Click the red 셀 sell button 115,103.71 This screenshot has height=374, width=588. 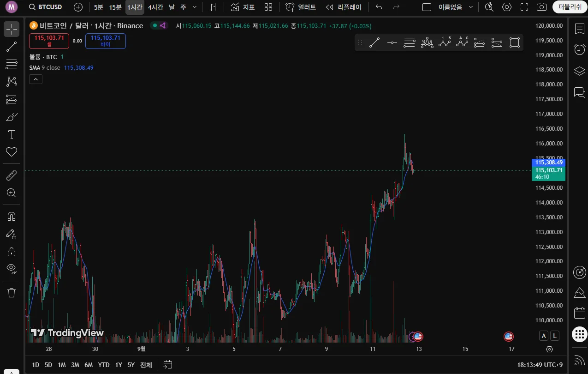[x=49, y=41]
